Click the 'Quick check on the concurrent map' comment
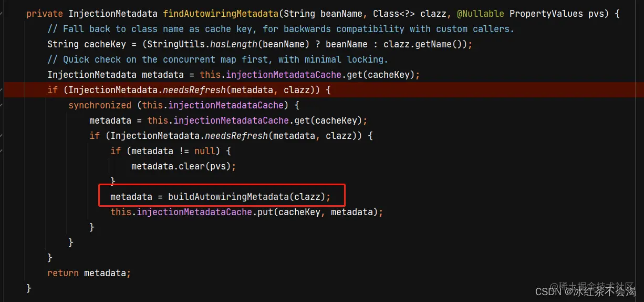The height and width of the screenshot is (302, 644). pos(217,59)
